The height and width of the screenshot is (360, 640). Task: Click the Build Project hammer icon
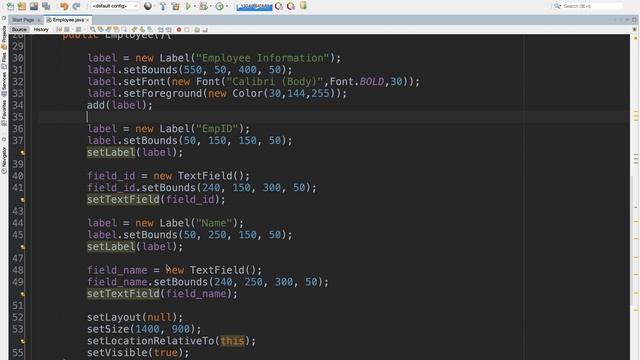click(162, 6)
